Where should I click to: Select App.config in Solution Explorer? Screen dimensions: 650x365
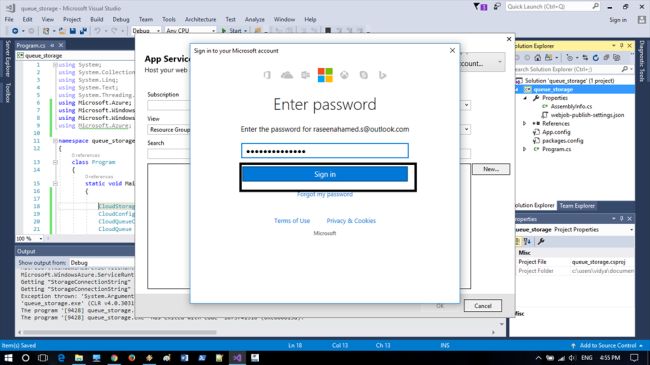click(556, 132)
